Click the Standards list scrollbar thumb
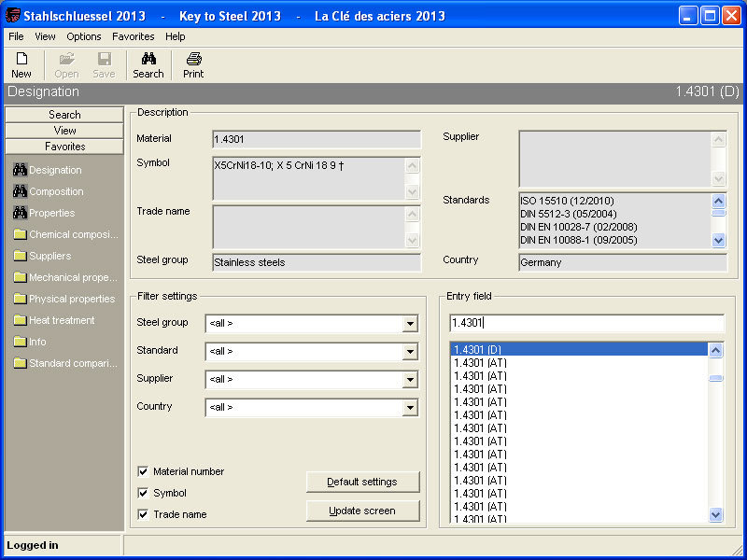The width and height of the screenshot is (747, 560). [x=718, y=213]
